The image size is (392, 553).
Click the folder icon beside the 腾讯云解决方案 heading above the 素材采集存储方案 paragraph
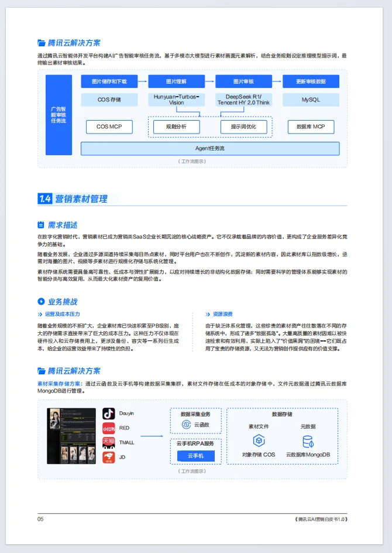click(41, 371)
